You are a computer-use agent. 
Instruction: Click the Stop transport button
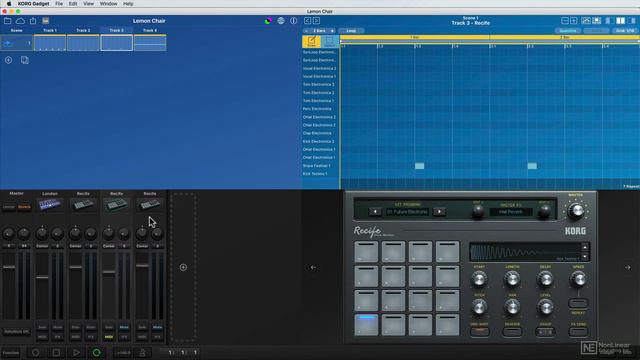click(56, 352)
